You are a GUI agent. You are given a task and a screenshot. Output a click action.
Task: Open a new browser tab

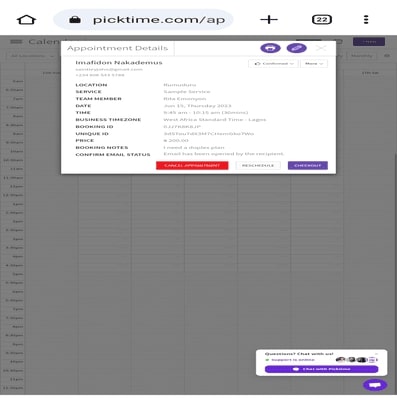click(269, 20)
